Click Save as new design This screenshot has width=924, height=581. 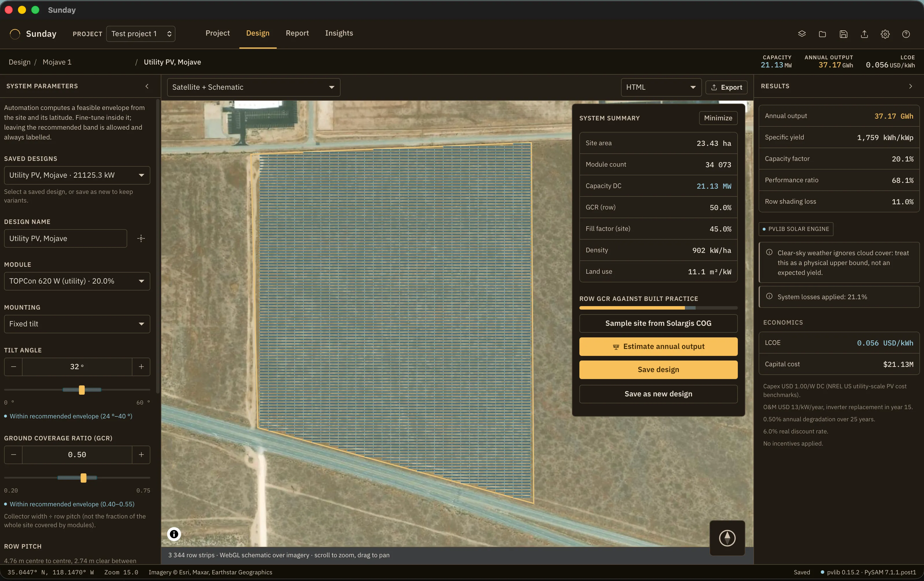[659, 394]
